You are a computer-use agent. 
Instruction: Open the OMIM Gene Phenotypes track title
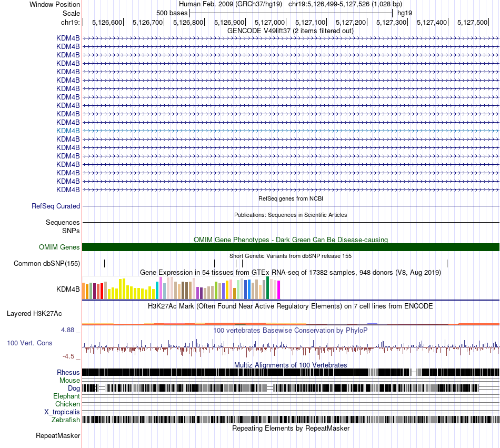click(291, 240)
